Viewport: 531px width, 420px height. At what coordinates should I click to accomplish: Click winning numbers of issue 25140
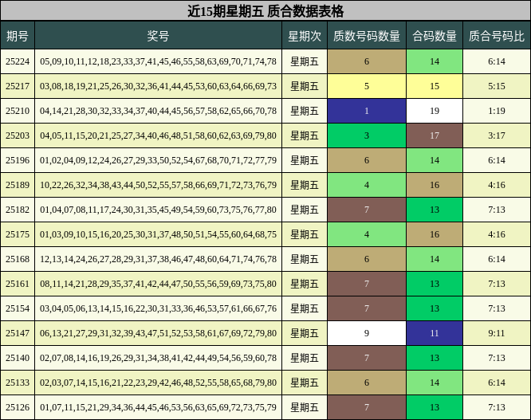click(158, 358)
